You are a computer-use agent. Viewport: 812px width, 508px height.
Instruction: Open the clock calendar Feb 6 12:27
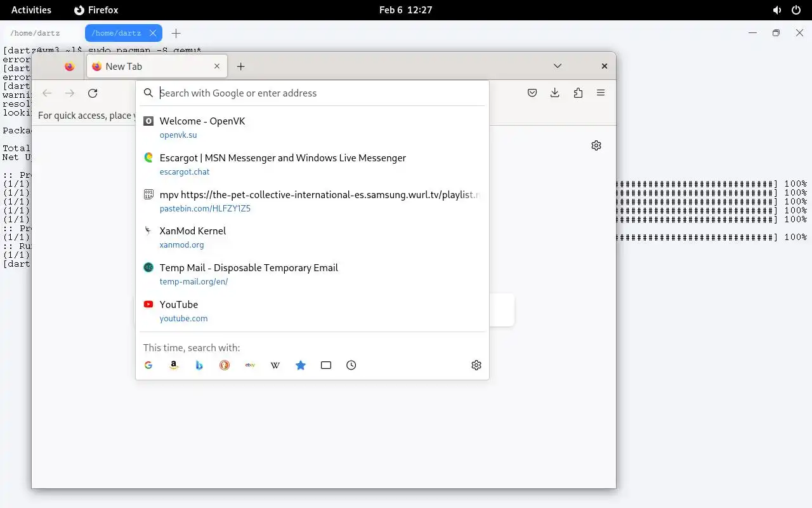click(405, 10)
